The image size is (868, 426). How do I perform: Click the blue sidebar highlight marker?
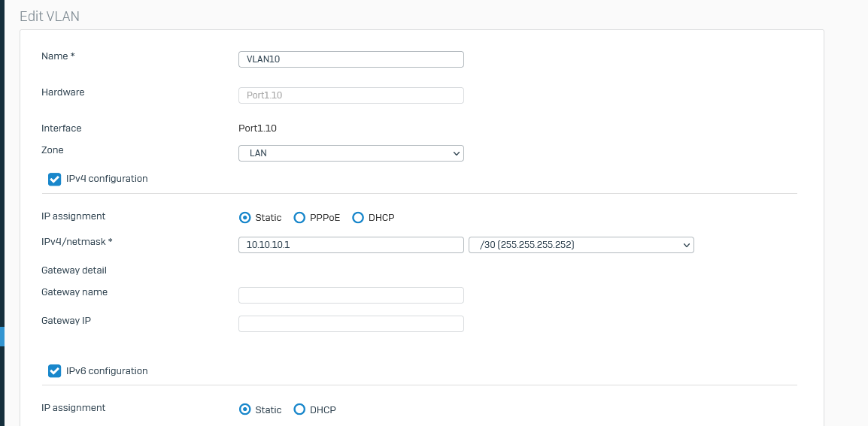tap(2, 337)
